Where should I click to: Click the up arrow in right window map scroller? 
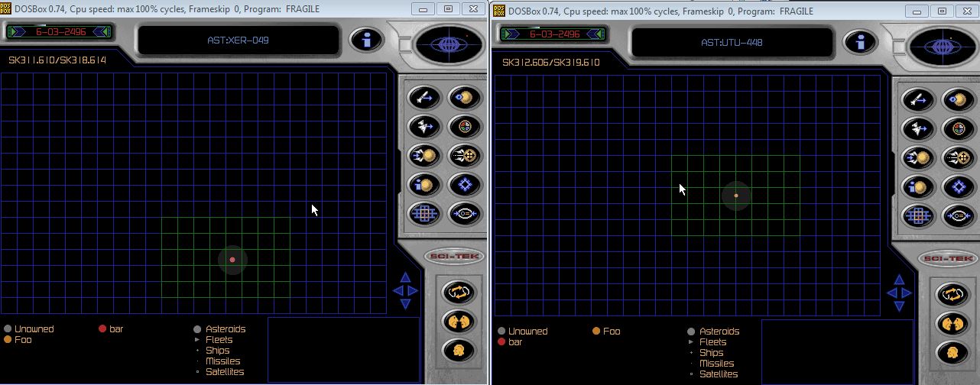coord(900,280)
